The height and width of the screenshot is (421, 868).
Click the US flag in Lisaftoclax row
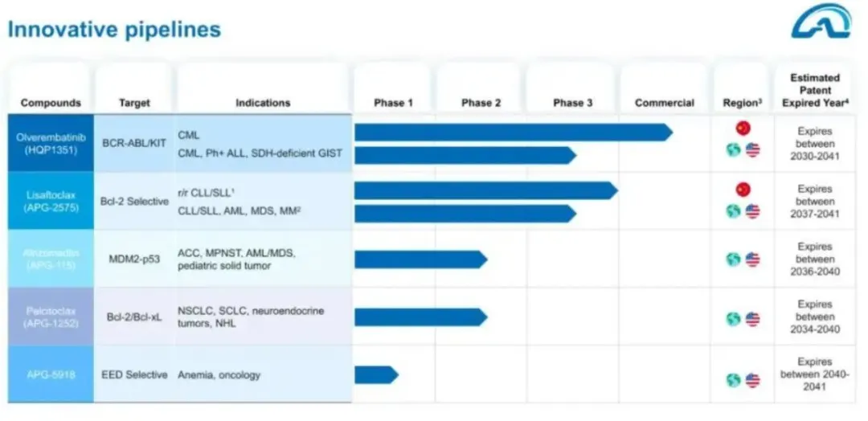pos(752,212)
